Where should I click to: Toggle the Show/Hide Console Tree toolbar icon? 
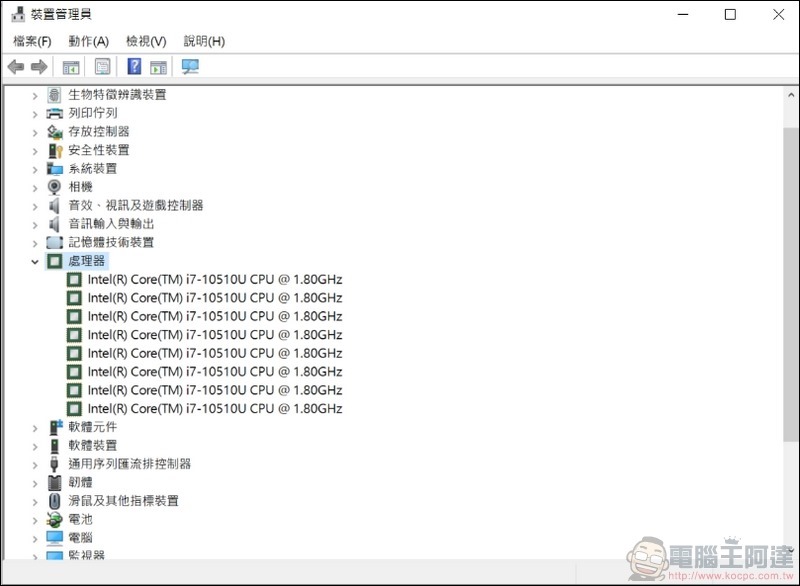(x=70, y=66)
